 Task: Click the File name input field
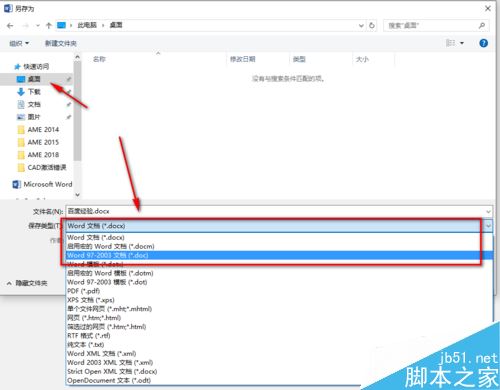[275, 211]
